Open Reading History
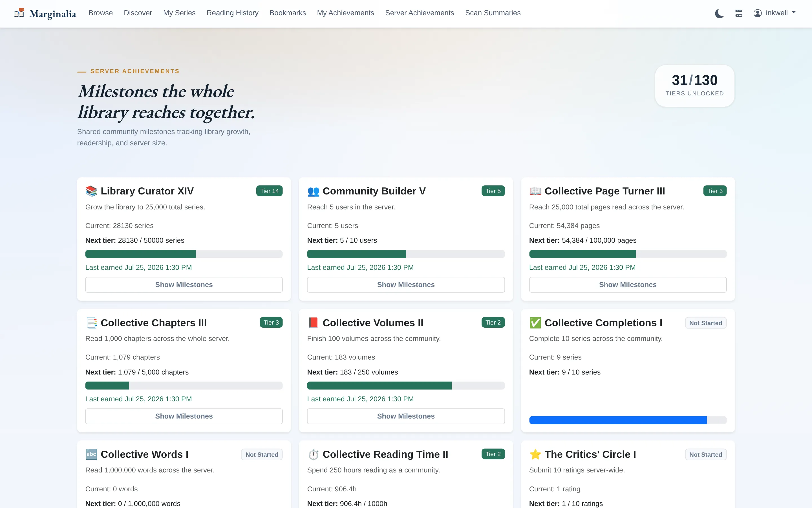 233,13
